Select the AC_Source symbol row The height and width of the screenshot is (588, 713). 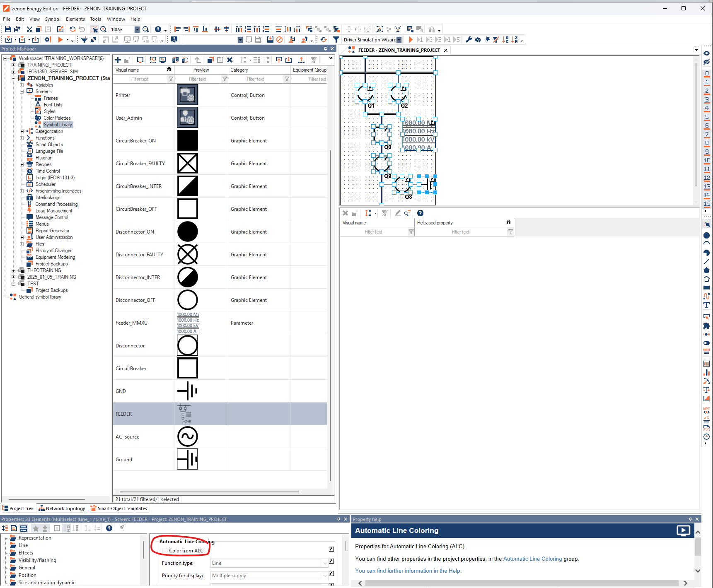[x=220, y=436]
